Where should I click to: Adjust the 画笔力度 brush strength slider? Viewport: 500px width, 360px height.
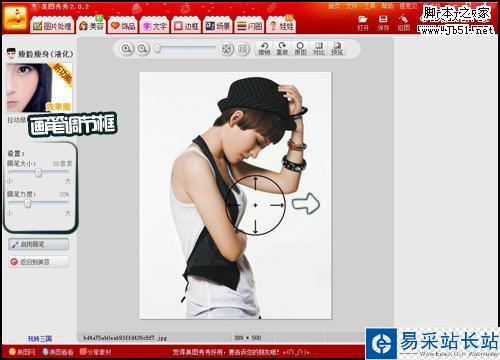pyautogui.click(x=39, y=203)
